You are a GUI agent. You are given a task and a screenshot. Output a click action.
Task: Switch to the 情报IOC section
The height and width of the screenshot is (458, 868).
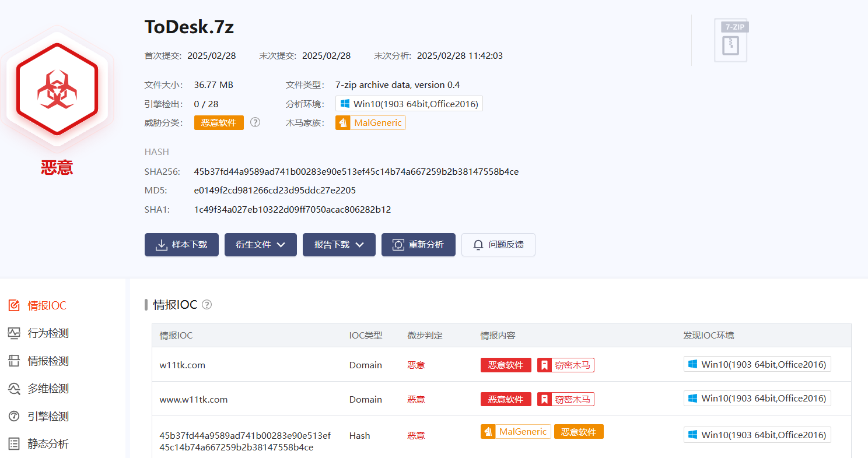47,305
